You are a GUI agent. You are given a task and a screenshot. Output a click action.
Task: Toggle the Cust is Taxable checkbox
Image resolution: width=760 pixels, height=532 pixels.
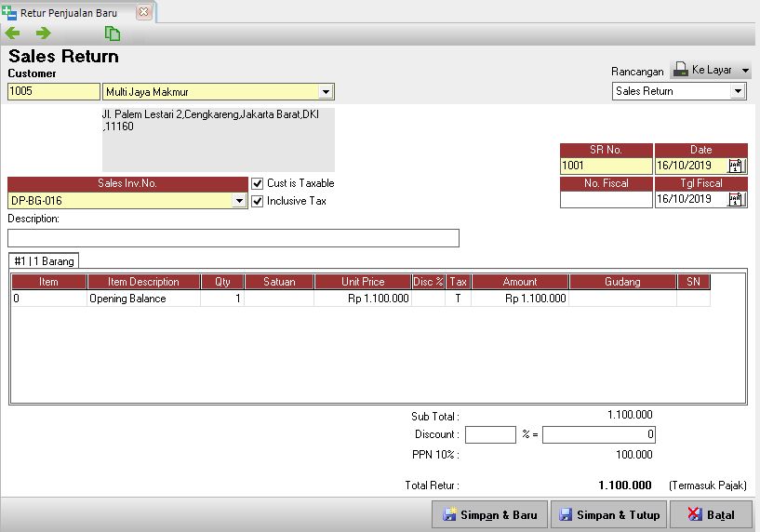(258, 183)
